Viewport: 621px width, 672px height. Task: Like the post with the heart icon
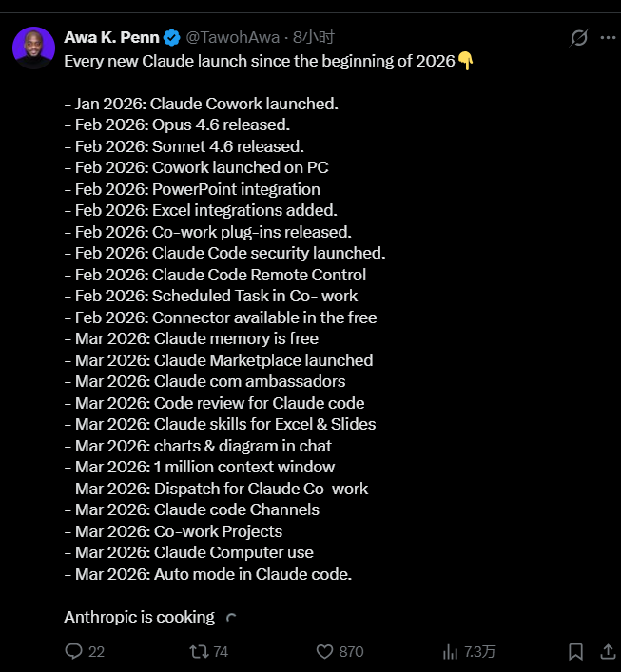pos(324,651)
